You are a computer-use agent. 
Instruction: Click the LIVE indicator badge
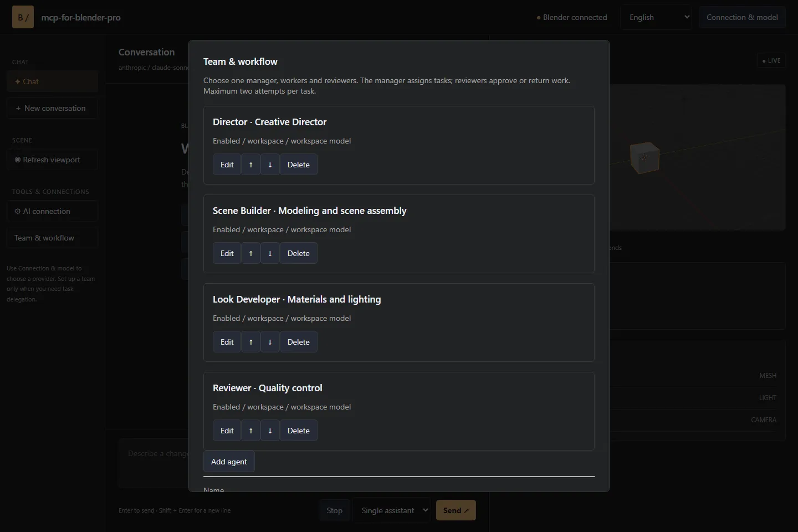pos(771,60)
